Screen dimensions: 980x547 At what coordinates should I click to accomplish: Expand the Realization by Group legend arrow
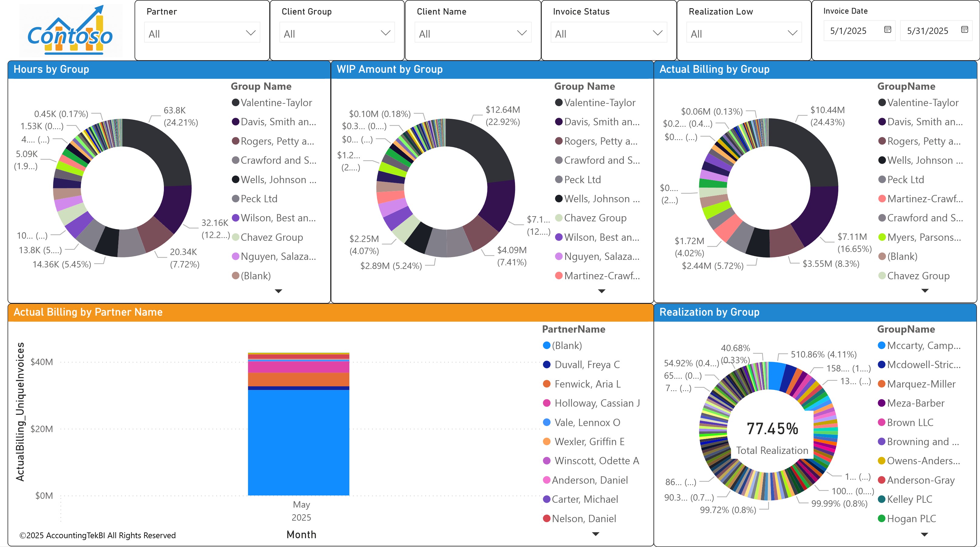[925, 534]
